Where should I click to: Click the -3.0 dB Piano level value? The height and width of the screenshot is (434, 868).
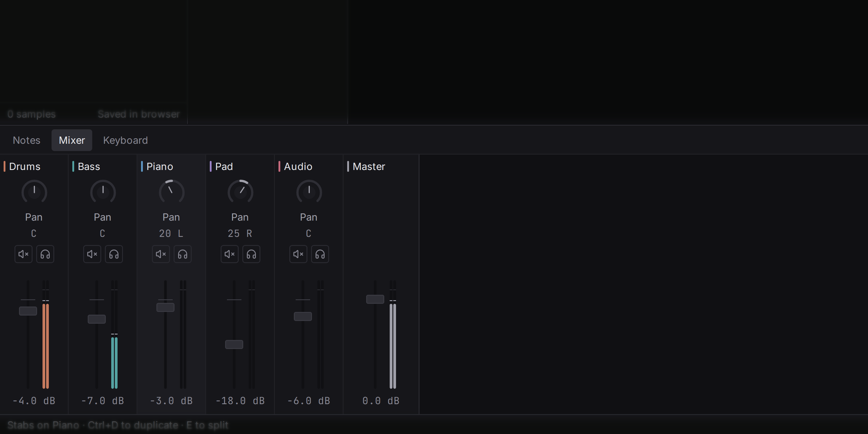171,401
